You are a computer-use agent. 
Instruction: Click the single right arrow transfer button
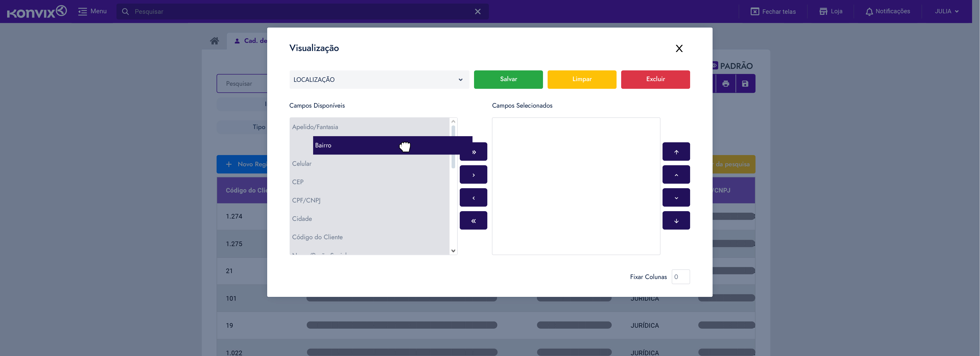click(473, 175)
